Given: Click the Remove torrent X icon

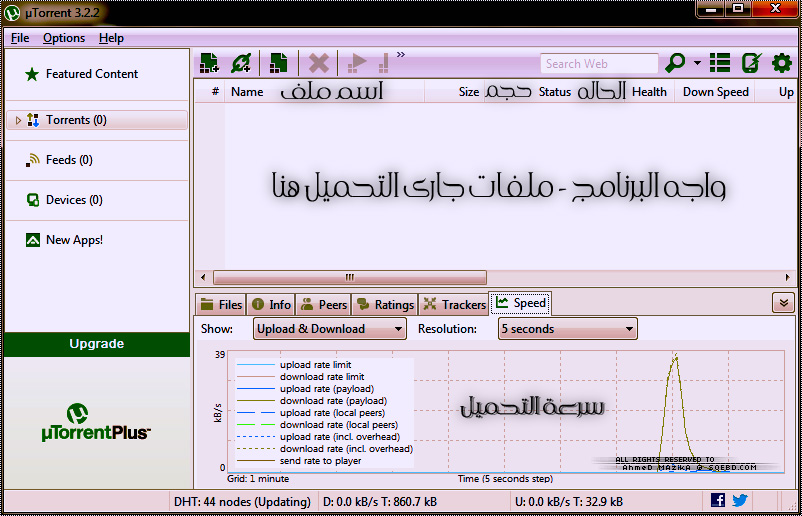Looking at the screenshot, I should click(x=319, y=63).
